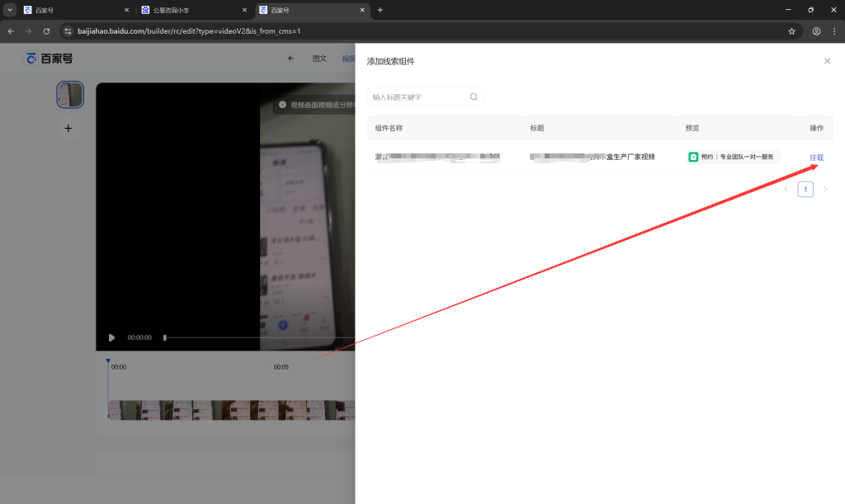Click the video progress slider handle
Screen dimensions: 845x504
coord(165,337)
